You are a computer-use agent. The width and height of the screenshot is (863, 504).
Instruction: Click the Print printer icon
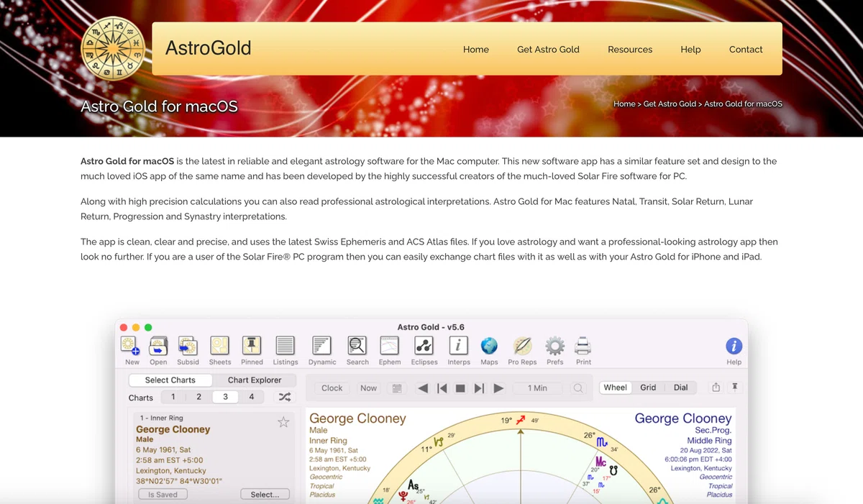[x=583, y=347]
